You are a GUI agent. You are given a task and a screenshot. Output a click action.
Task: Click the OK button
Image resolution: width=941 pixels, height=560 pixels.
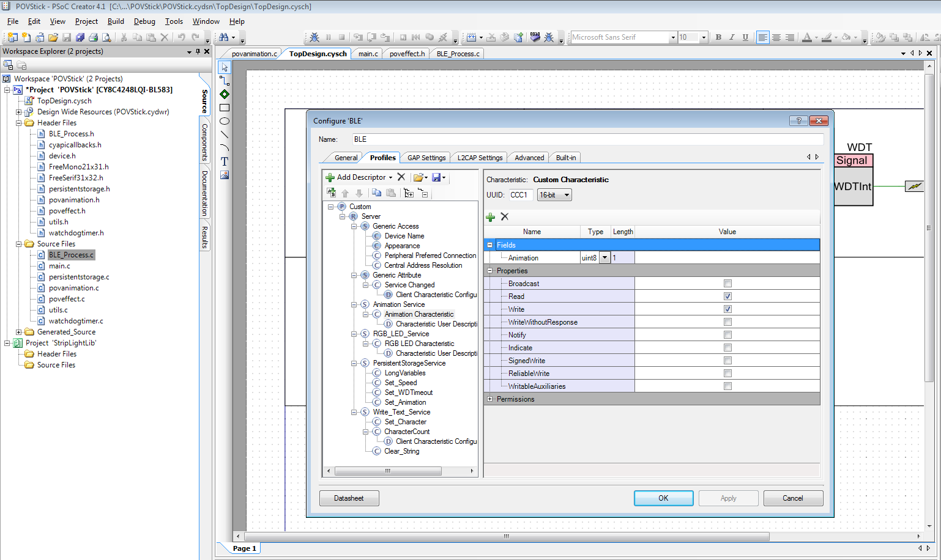click(663, 498)
